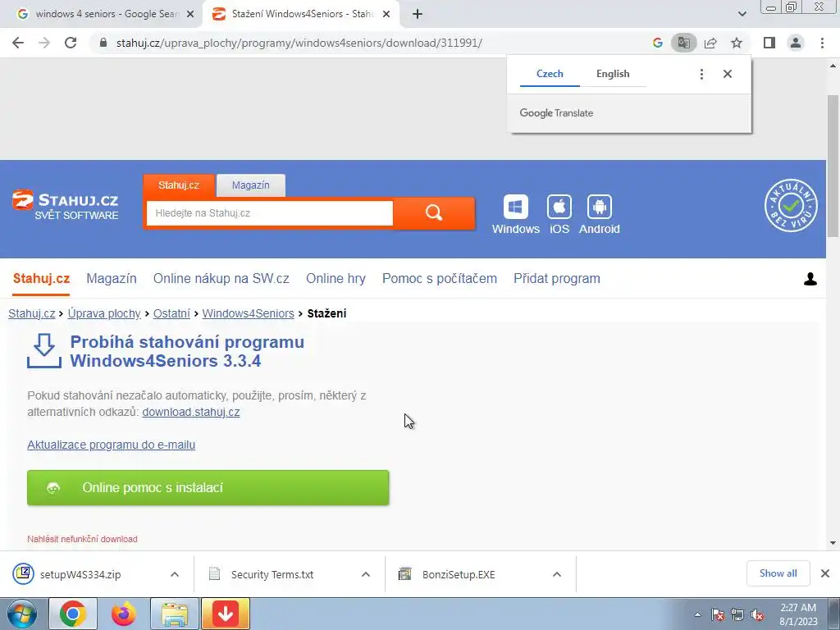Click the Hledejte na Stahuj.cz search field
Viewport: 840px width, 630px height.
tap(269, 213)
